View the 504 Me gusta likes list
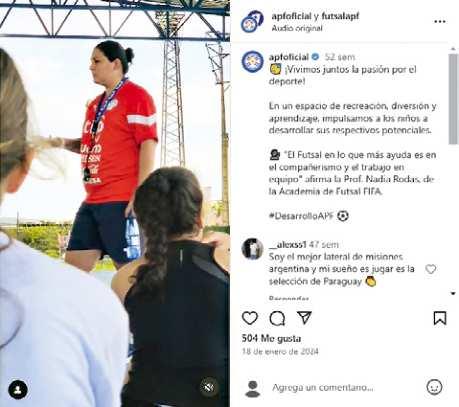Image resolution: width=459 pixels, height=407 pixels. pyautogui.click(x=271, y=339)
